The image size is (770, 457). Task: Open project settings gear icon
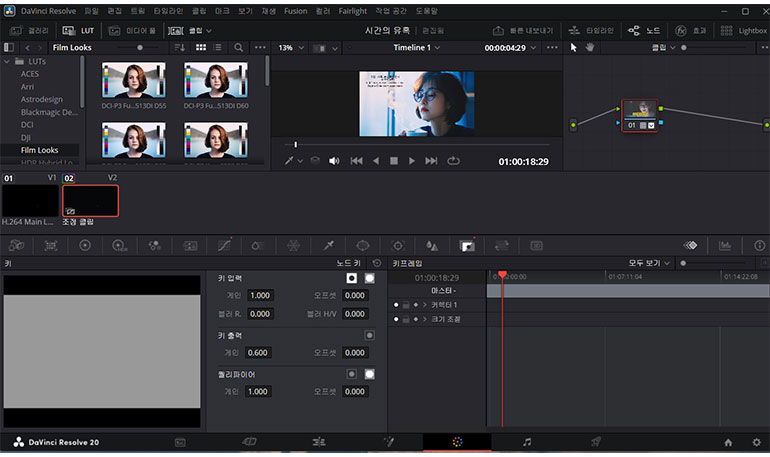756,441
